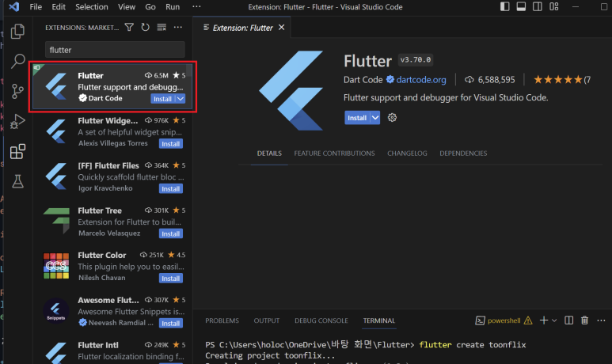This screenshot has width=612, height=364.
Task: Switch to DEBUG CONSOLE panel tab
Action: coord(321,320)
